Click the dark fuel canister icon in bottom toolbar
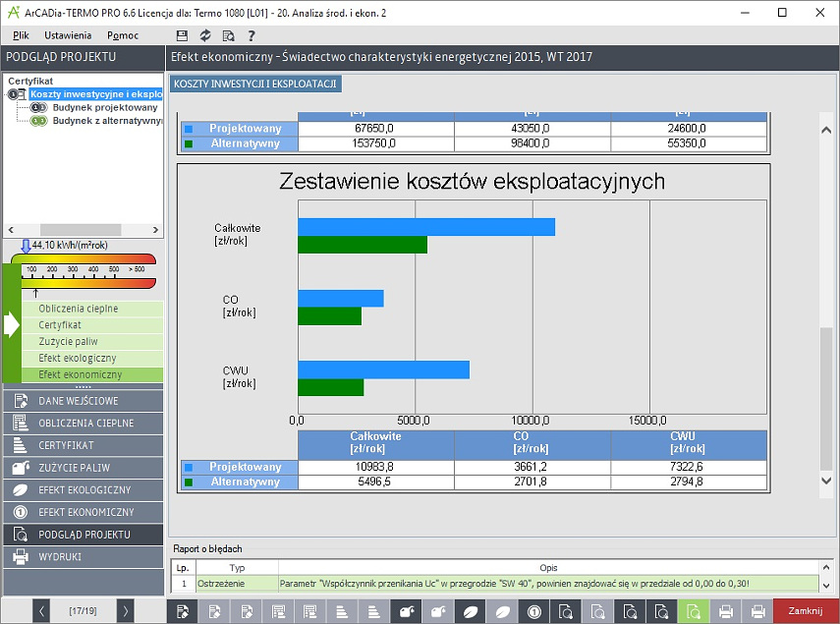The width and height of the screenshot is (840, 624). click(x=407, y=611)
